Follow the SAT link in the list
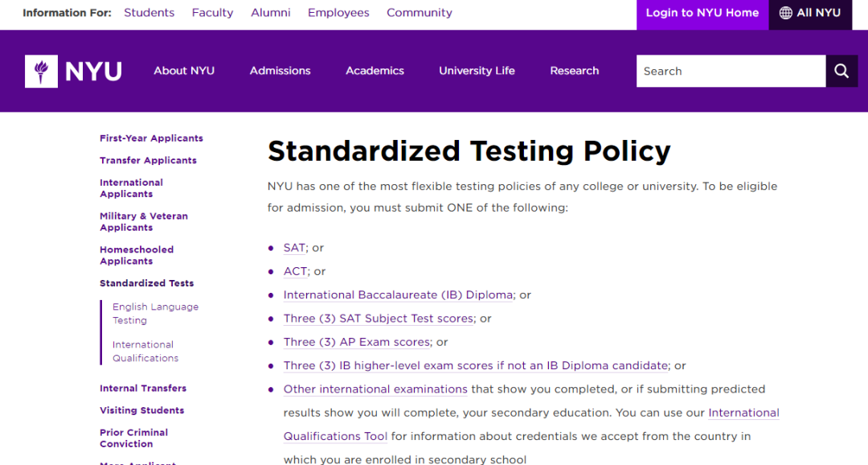The height and width of the screenshot is (465, 868). click(294, 248)
